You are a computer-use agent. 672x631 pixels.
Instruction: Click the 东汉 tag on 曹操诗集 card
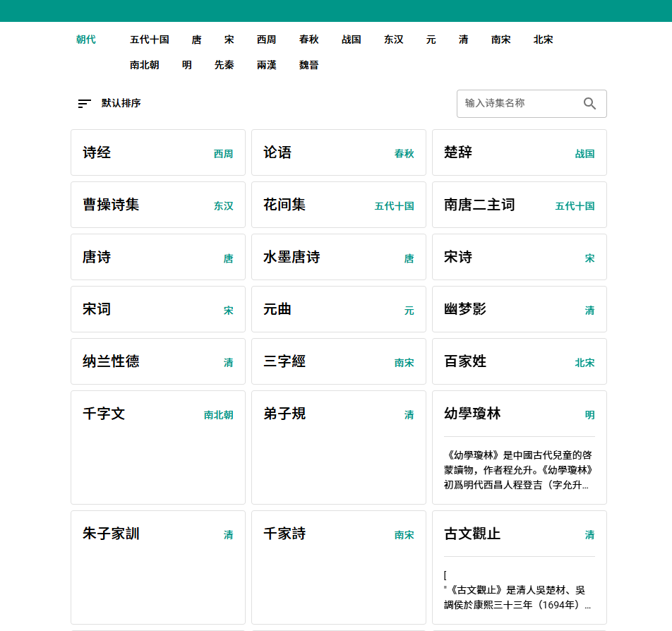(x=223, y=206)
